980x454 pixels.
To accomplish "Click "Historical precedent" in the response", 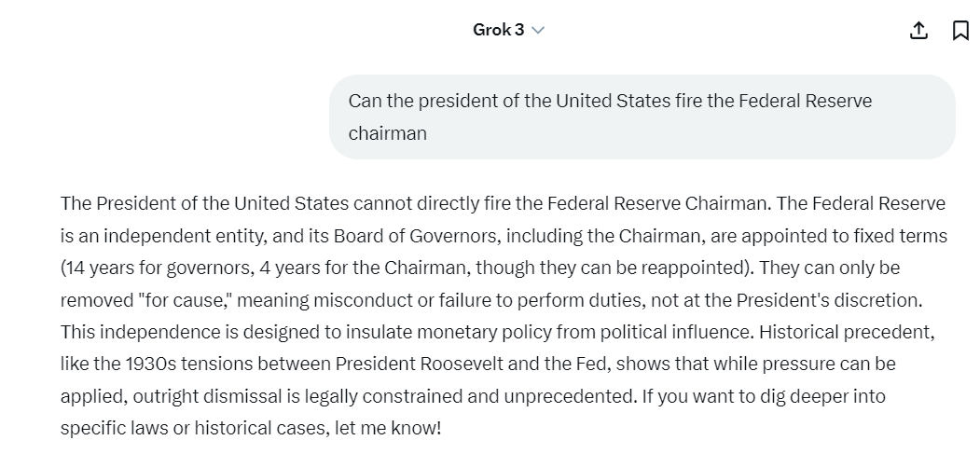I will click(x=845, y=332).
